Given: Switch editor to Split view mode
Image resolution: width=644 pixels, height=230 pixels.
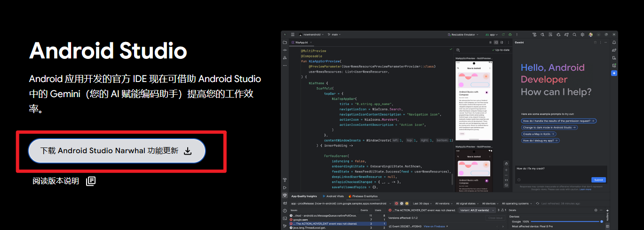Looking at the screenshot, I should pos(496,42).
